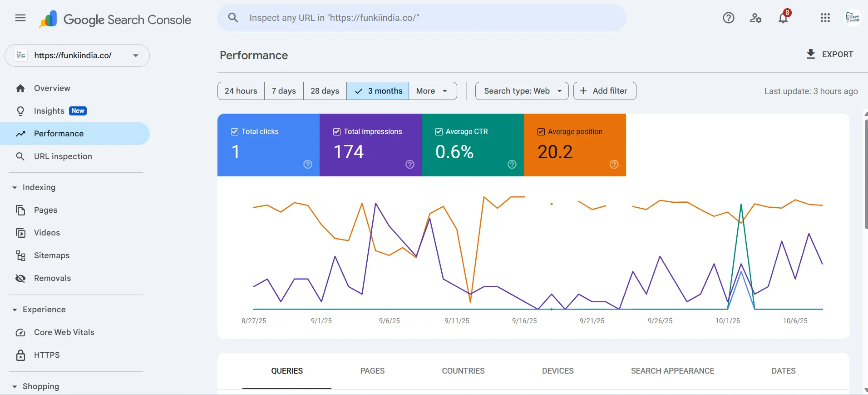Viewport: 868px width, 395px height.
Task: Click the Export download icon
Action: coord(810,54)
